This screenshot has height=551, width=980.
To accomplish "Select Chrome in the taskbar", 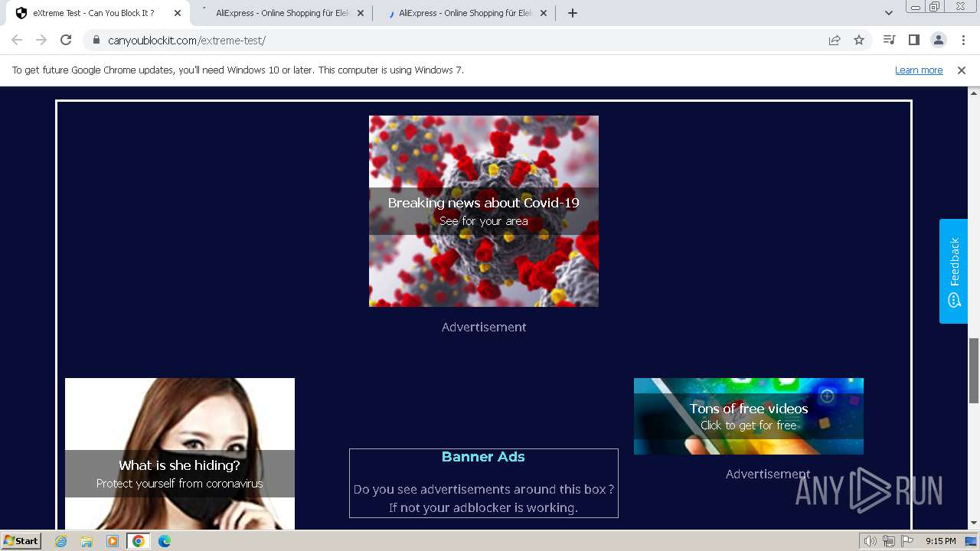I will 139,541.
